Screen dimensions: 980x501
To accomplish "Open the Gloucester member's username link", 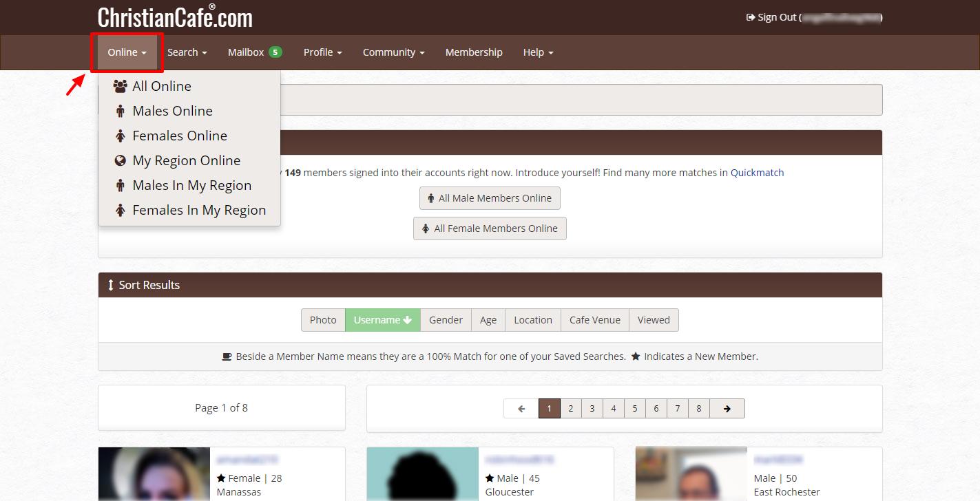I will click(x=519, y=460).
